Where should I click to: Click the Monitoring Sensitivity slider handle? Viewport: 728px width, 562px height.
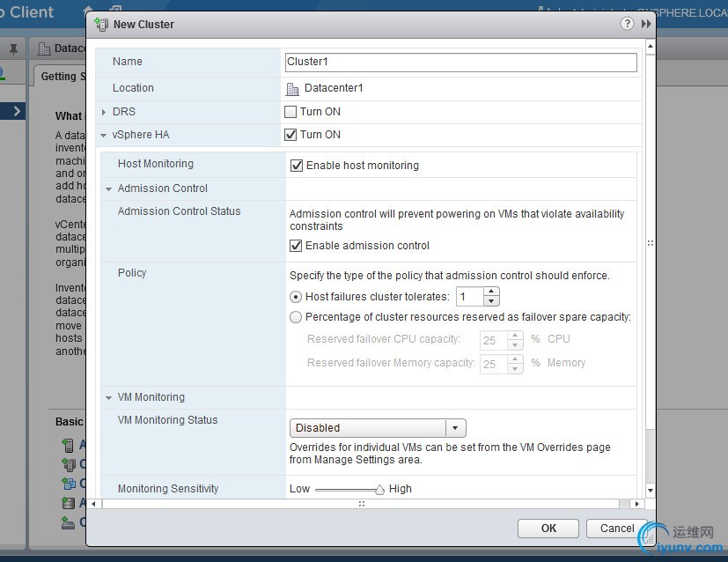pos(379,490)
